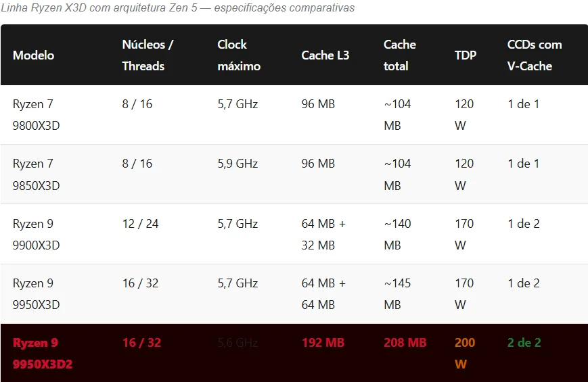This screenshot has height=382, width=588.
Task: Click the 5,9 GHz clock cell
Action: point(238,164)
